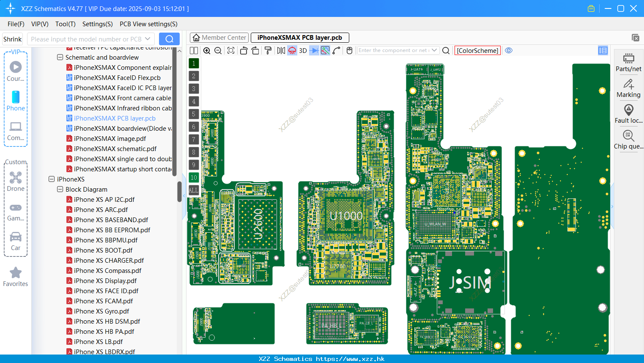
Task: Open iPhoneXSMAX FaceID Flex.pcb
Action: [x=117, y=78]
